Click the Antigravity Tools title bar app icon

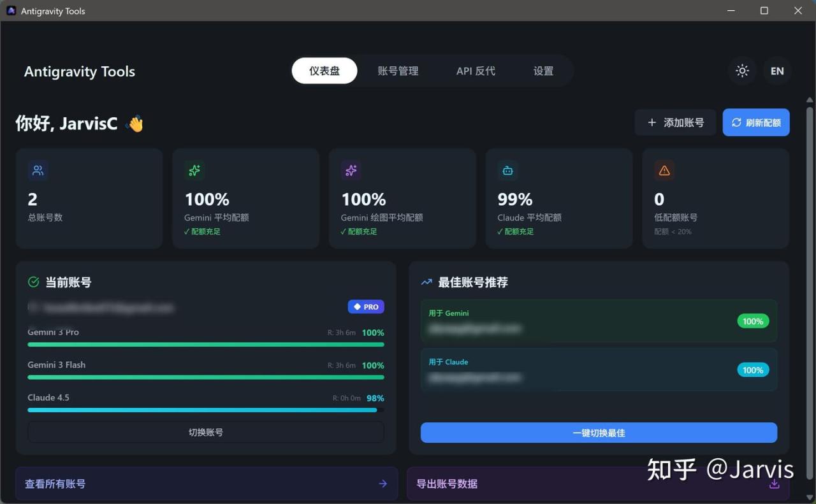11,11
